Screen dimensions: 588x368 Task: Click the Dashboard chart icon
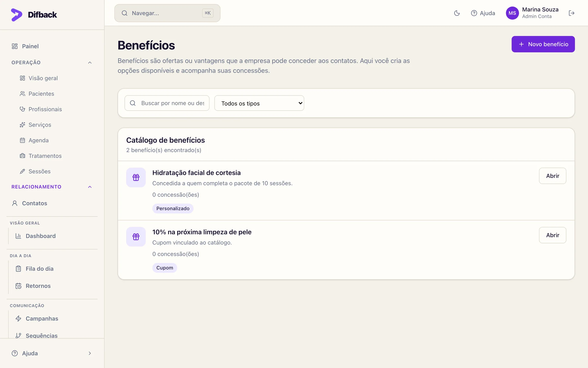pos(18,236)
